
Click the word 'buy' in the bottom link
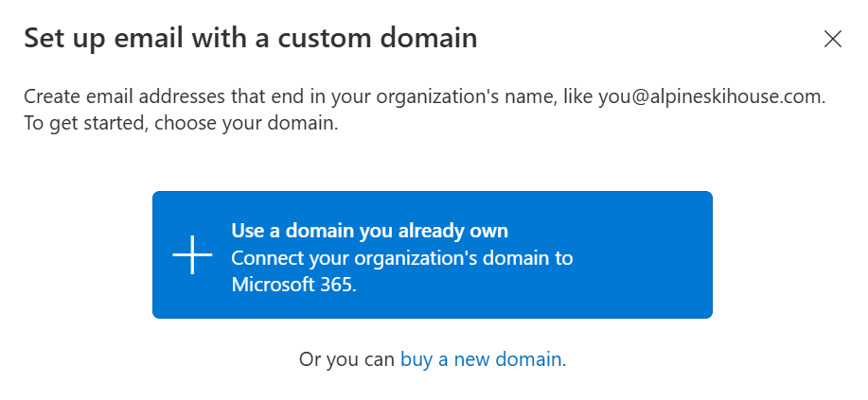[415, 359]
